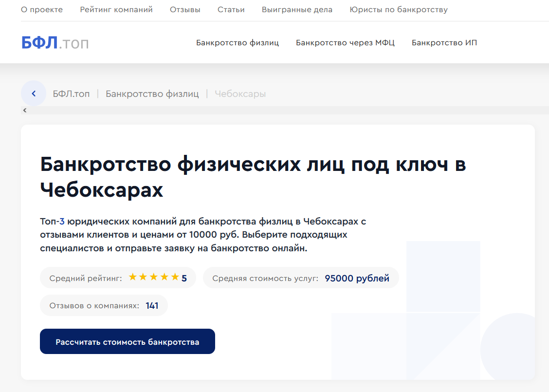
Task: Open the О проекте page
Action: [42, 10]
